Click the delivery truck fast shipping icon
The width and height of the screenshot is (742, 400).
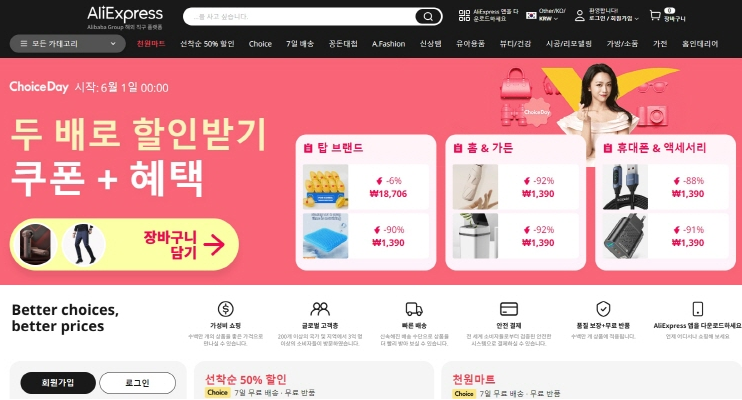(x=414, y=310)
